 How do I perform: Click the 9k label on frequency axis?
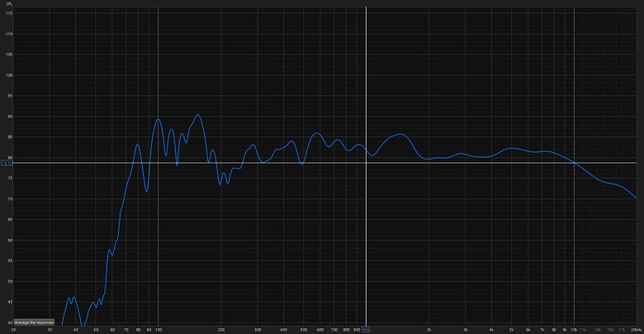[565, 330]
